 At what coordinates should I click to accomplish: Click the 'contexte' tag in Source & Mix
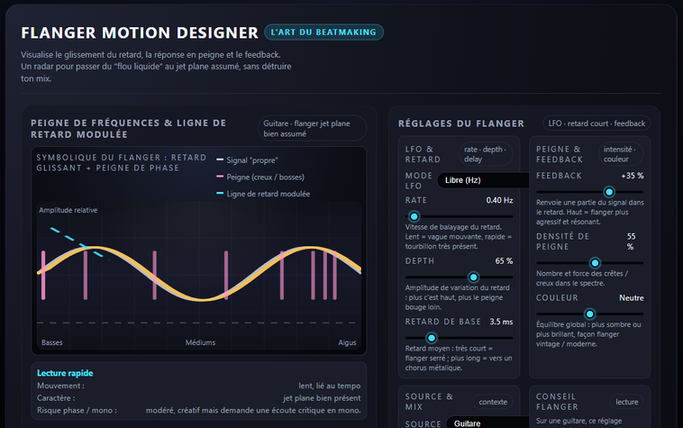[493, 402]
